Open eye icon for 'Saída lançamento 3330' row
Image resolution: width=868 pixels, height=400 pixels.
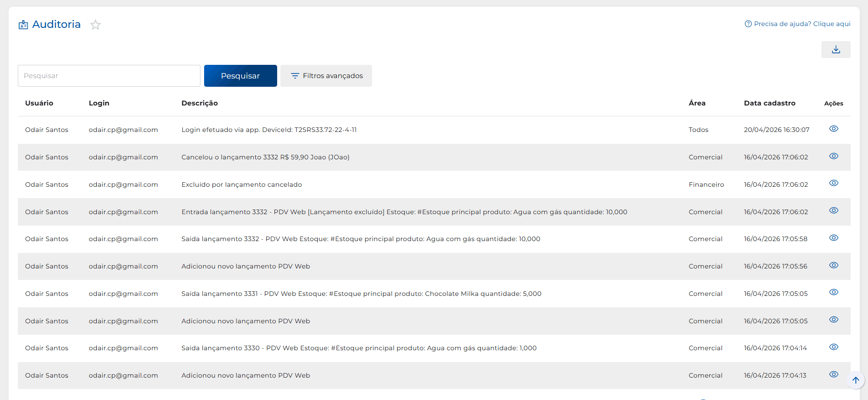click(x=834, y=347)
